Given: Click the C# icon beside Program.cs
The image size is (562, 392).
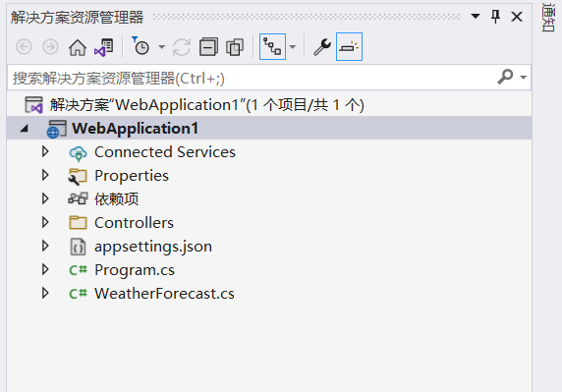Looking at the screenshot, I should pyautogui.click(x=78, y=270).
